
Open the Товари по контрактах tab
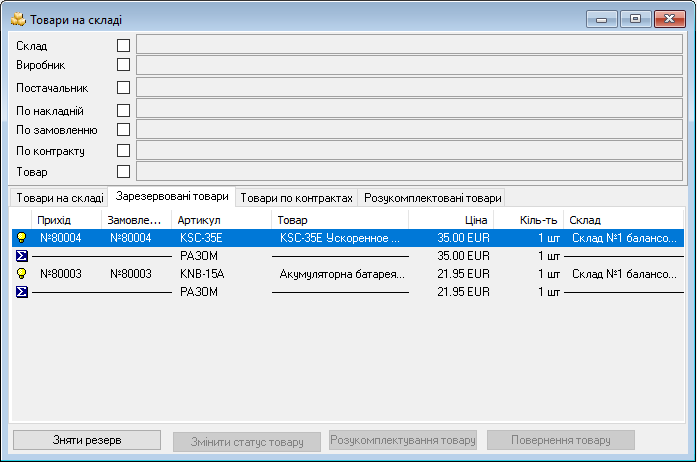click(296, 198)
